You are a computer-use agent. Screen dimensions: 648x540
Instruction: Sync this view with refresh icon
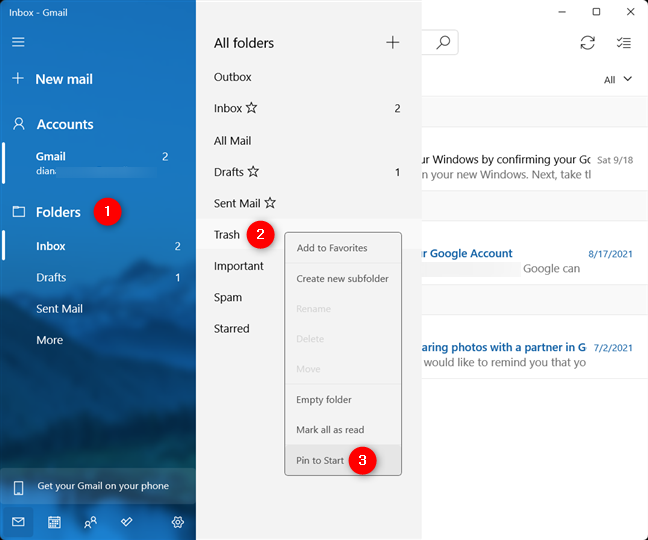[x=587, y=43]
